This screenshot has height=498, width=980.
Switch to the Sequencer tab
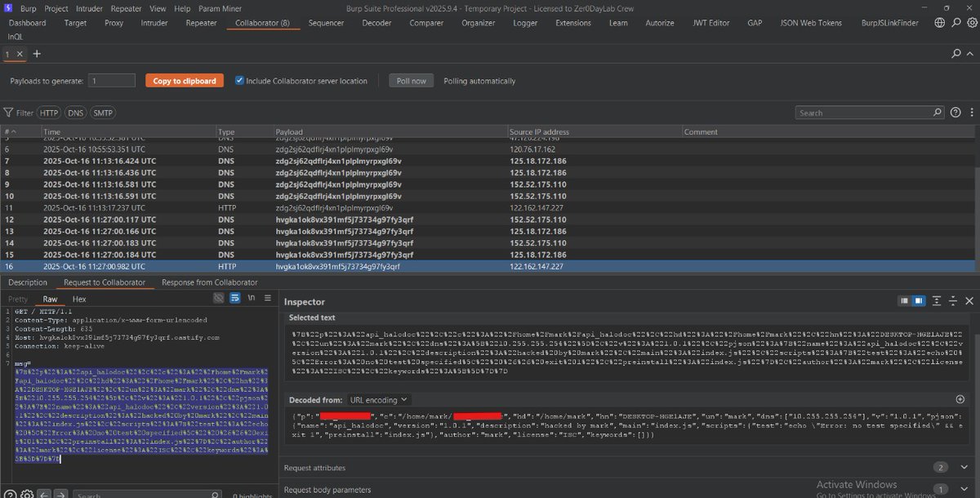pyautogui.click(x=326, y=23)
